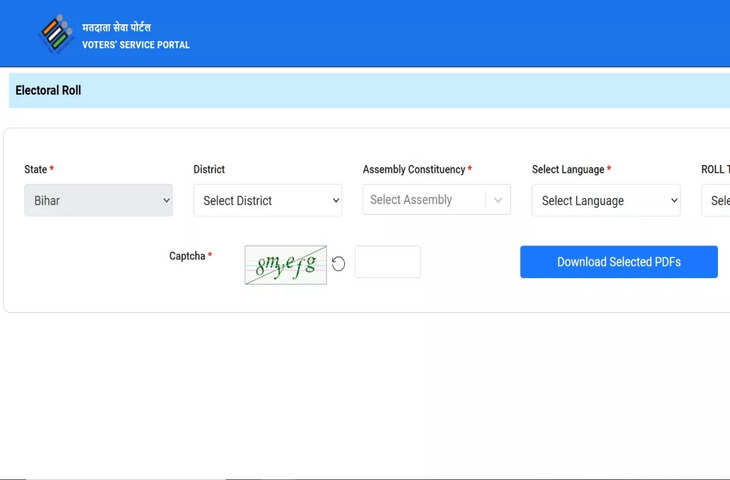Click the partially visible ROLL label

tap(715, 170)
